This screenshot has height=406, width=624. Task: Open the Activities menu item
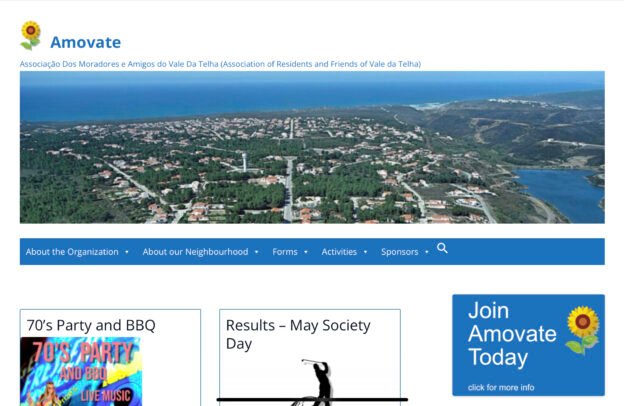tap(339, 252)
